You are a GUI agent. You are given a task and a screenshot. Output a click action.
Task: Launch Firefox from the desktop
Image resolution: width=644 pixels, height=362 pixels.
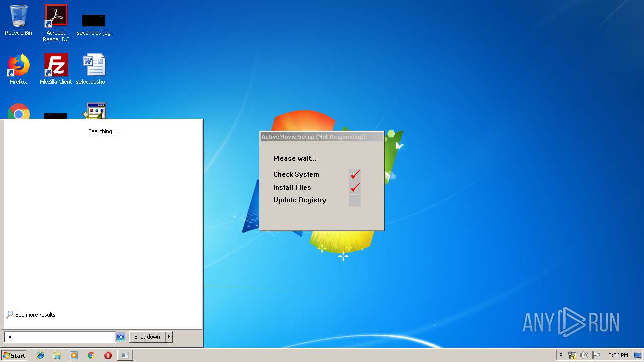tap(18, 69)
